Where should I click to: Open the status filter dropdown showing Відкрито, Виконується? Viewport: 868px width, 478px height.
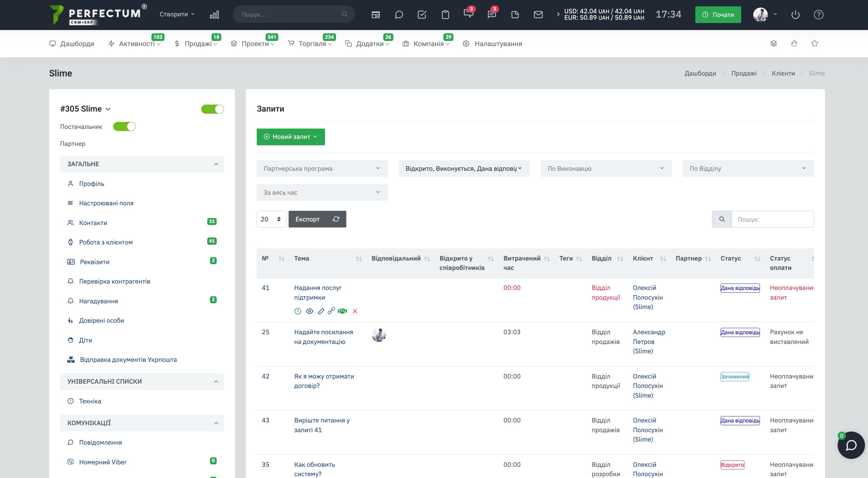[464, 168]
